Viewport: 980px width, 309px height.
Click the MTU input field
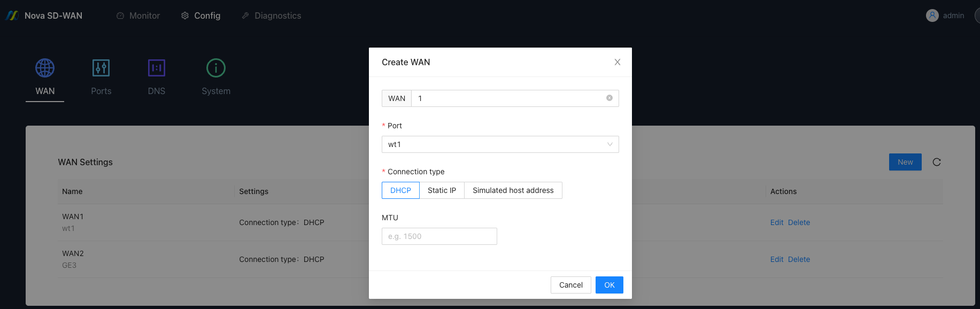(x=439, y=236)
